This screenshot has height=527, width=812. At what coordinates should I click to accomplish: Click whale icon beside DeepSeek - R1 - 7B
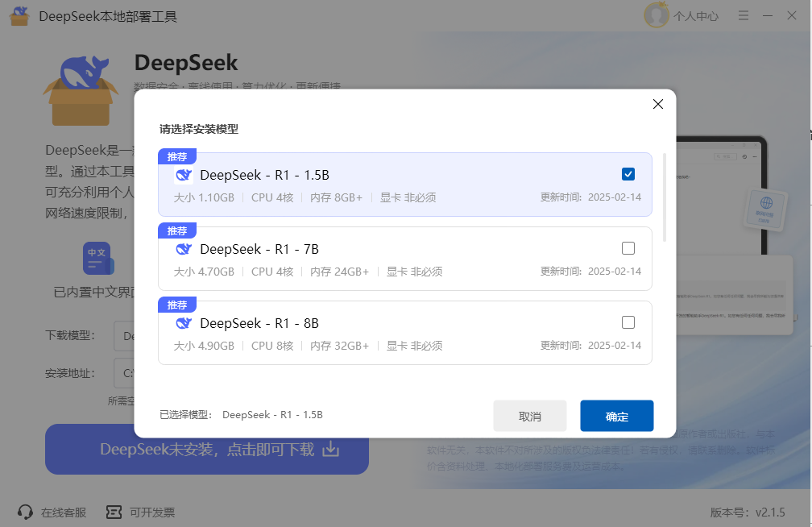pyautogui.click(x=184, y=249)
